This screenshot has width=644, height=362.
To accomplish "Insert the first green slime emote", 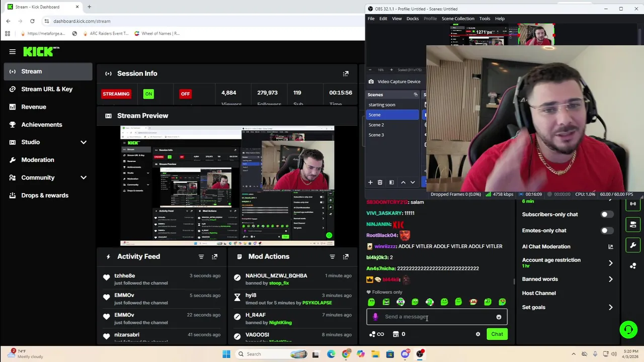I will point(371,302).
